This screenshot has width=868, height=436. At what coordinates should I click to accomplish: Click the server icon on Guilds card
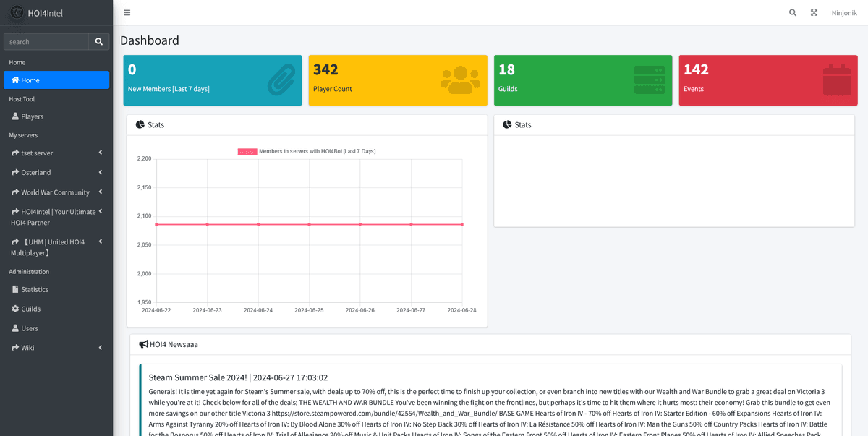point(650,80)
